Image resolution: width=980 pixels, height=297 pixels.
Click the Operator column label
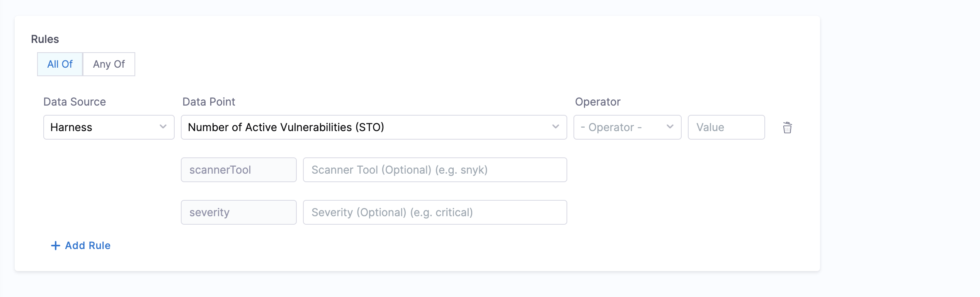tap(597, 102)
